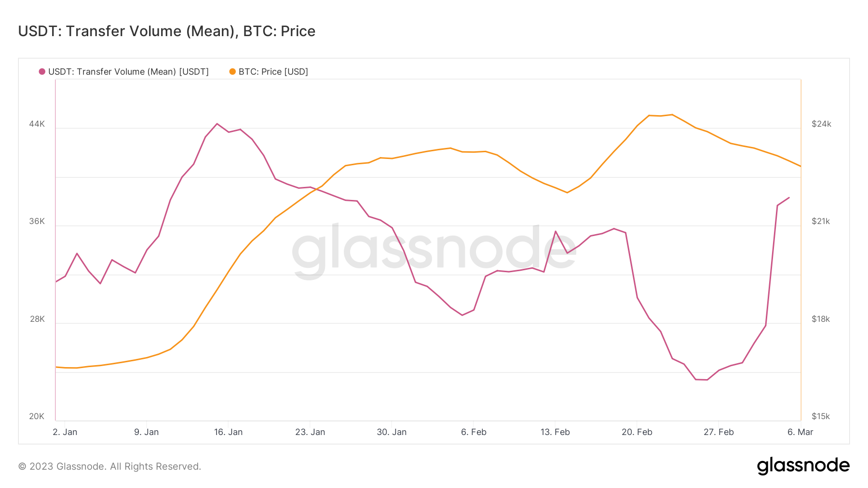Screen dimensions: 868x488
Task: Click the 20. Feb x-axis label
Action: click(x=637, y=432)
